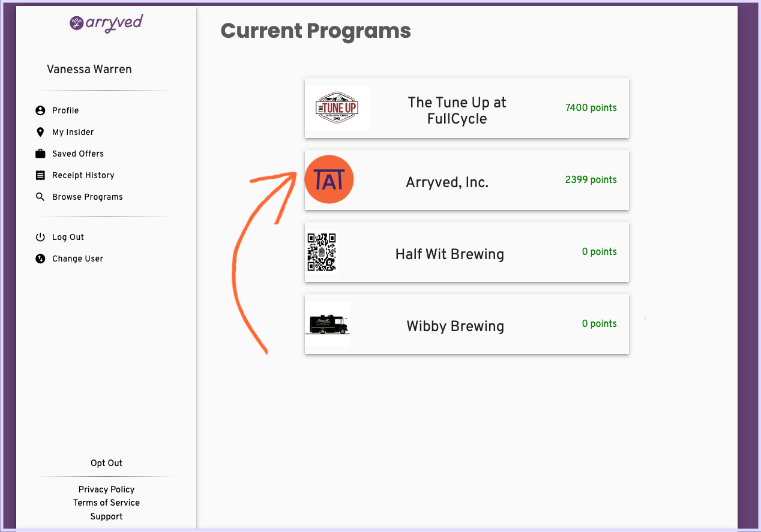
Task: Click the My Insider location pin icon
Action: point(40,132)
